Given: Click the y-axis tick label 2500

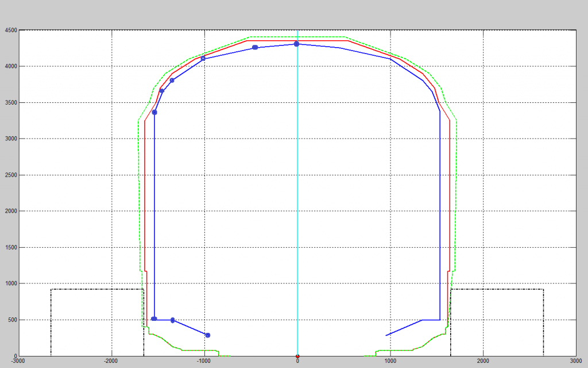Looking at the screenshot, I should tap(10, 175).
